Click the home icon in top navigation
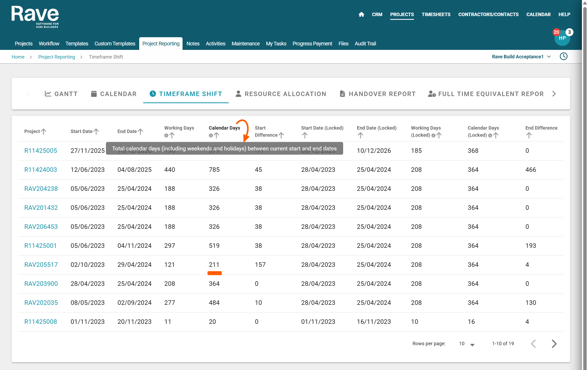 361,15
